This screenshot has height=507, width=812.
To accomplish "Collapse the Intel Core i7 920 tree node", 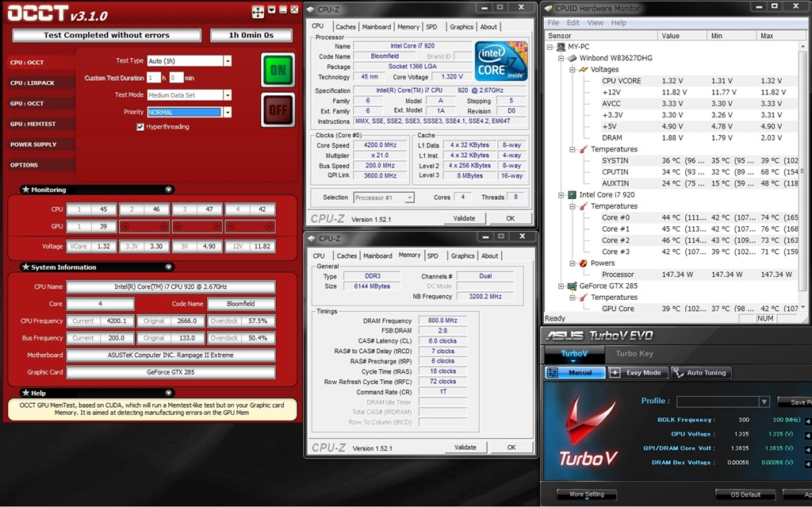I will tap(561, 194).
